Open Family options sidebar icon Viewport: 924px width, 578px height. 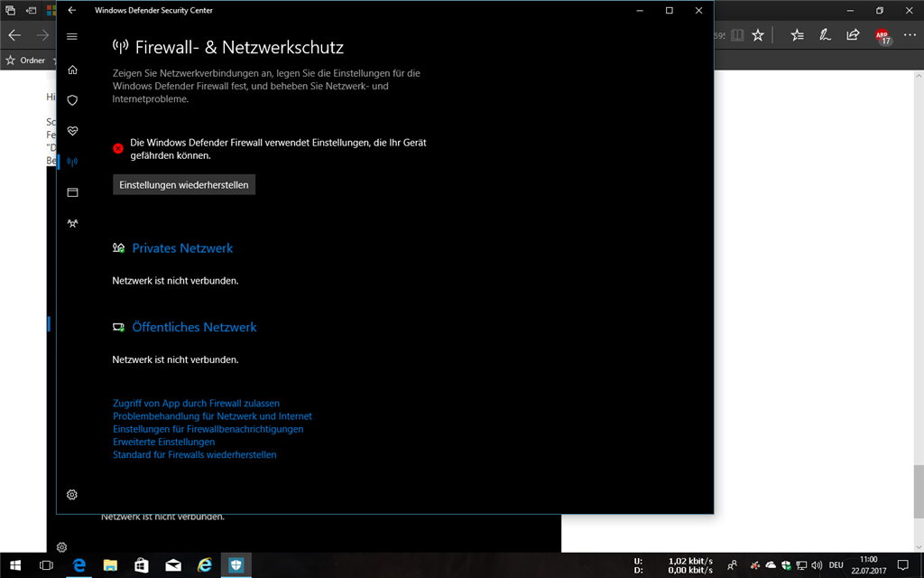tap(72, 224)
